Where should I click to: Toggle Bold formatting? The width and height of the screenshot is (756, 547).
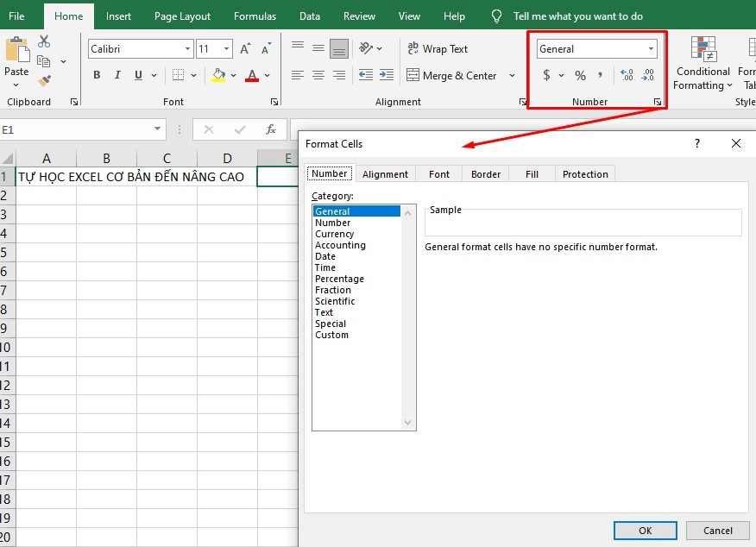pos(97,75)
